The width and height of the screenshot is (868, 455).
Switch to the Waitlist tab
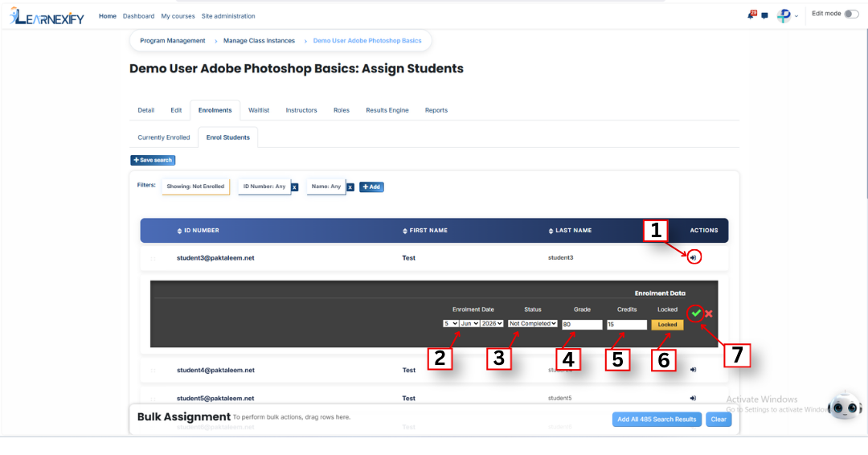pyautogui.click(x=259, y=110)
